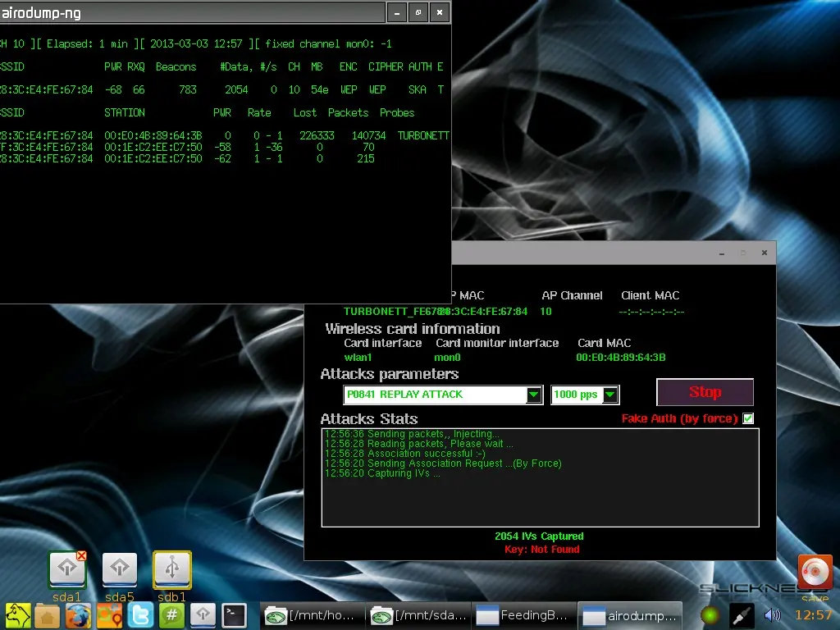Click the AP Channel value 10
840x630 pixels.
point(546,311)
